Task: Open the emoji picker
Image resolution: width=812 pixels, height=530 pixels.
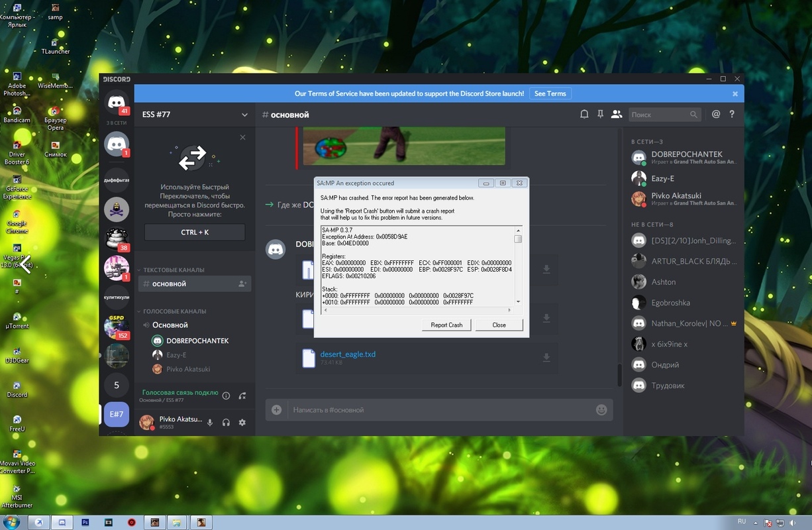Action: coord(601,410)
